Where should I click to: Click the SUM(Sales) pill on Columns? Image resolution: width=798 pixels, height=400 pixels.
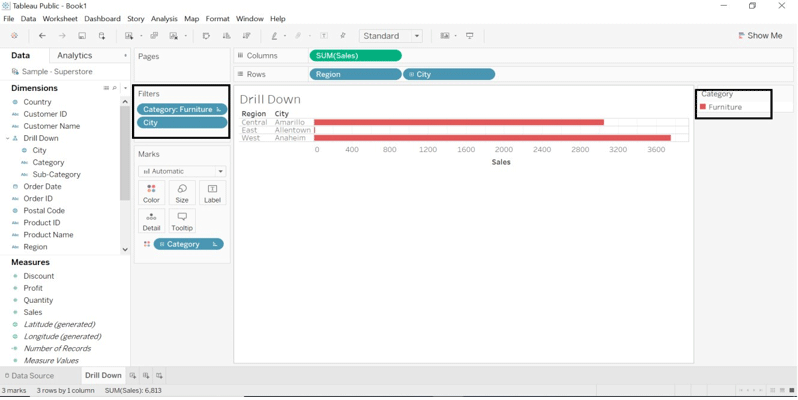355,55
